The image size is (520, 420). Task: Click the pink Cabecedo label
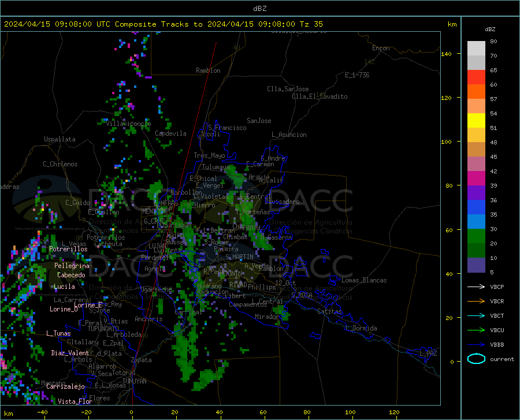point(71,275)
